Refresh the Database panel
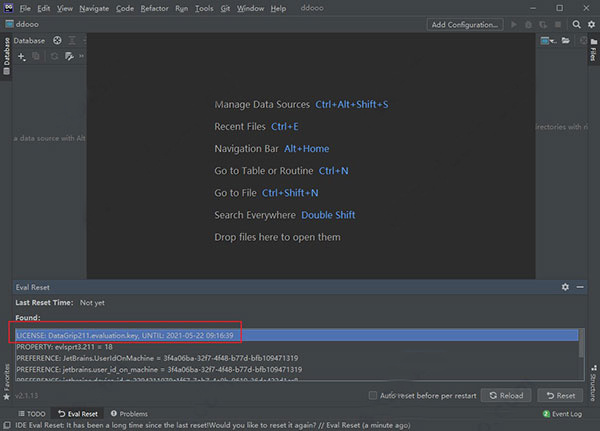 pyautogui.click(x=54, y=57)
